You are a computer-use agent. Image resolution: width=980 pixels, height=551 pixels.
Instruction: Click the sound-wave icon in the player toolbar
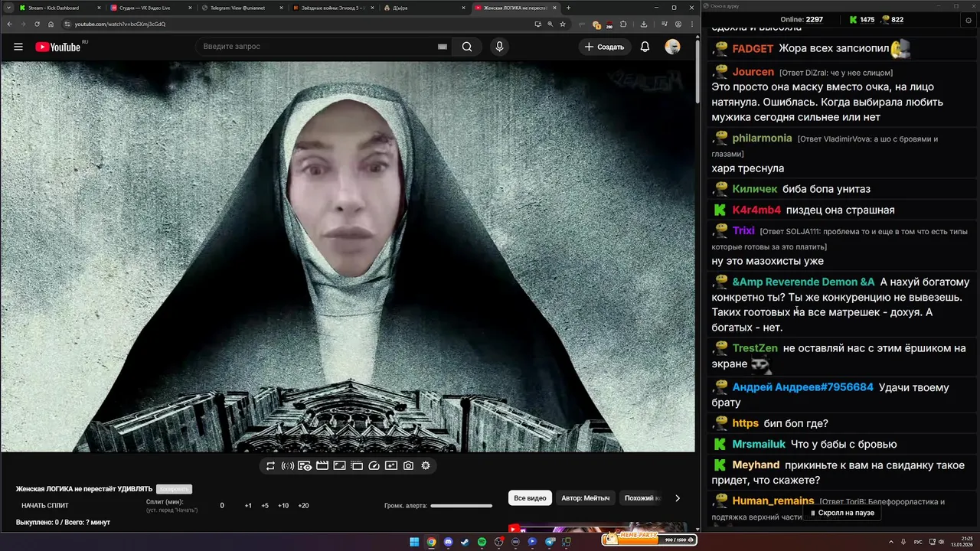(x=288, y=465)
